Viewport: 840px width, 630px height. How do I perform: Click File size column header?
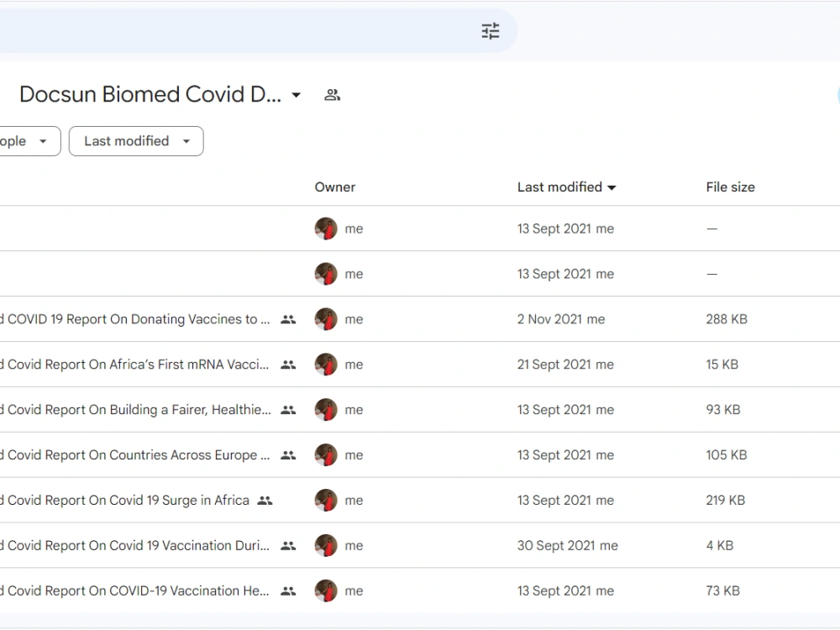coord(730,187)
